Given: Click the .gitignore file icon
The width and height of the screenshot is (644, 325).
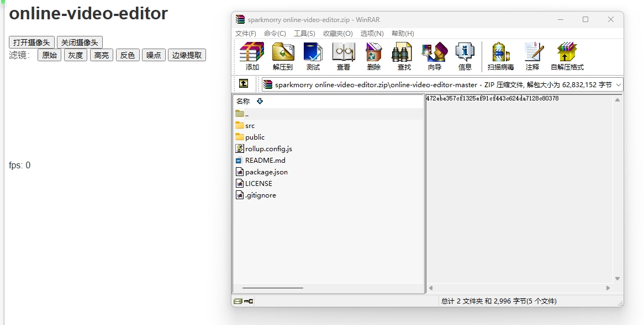Looking at the screenshot, I should click(x=240, y=195).
